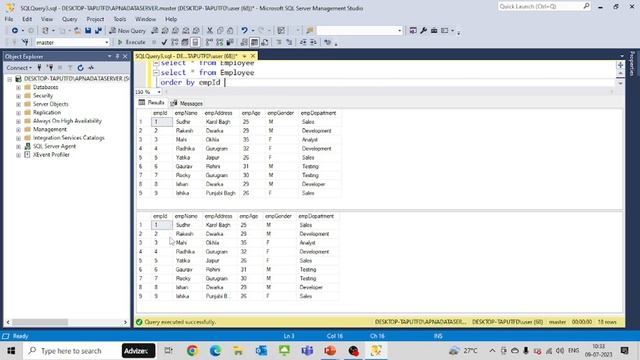Click Object Explorer Connect plug icon

coord(39,68)
